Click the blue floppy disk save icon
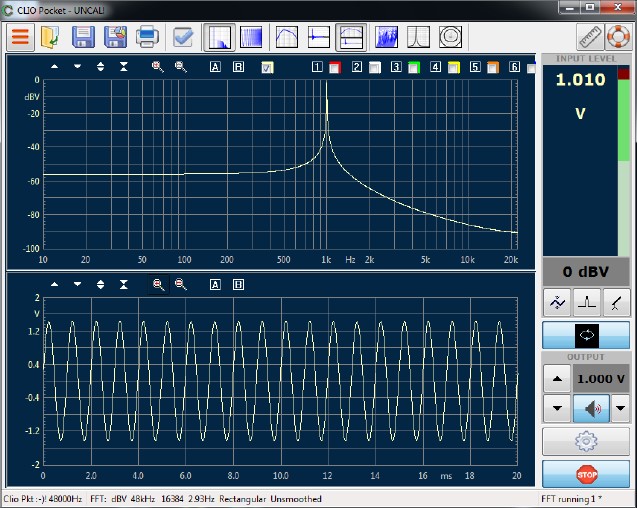This screenshot has width=637, height=508. pos(84,38)
